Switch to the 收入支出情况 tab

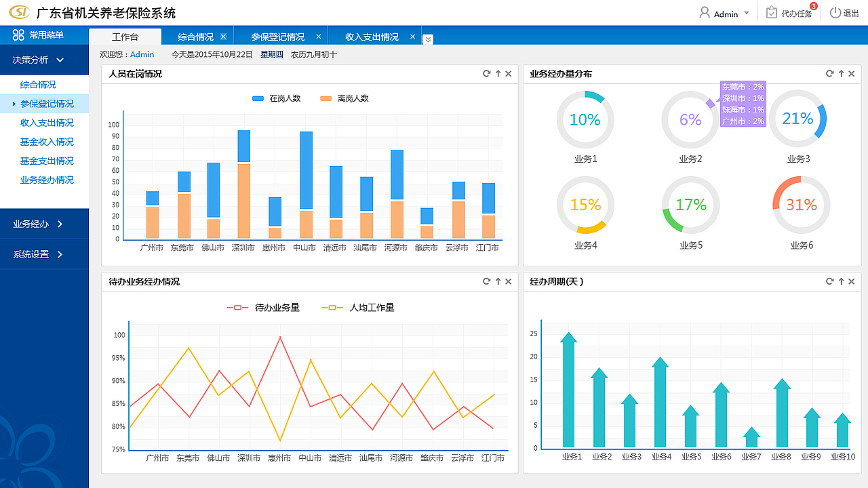click(372, 37)
